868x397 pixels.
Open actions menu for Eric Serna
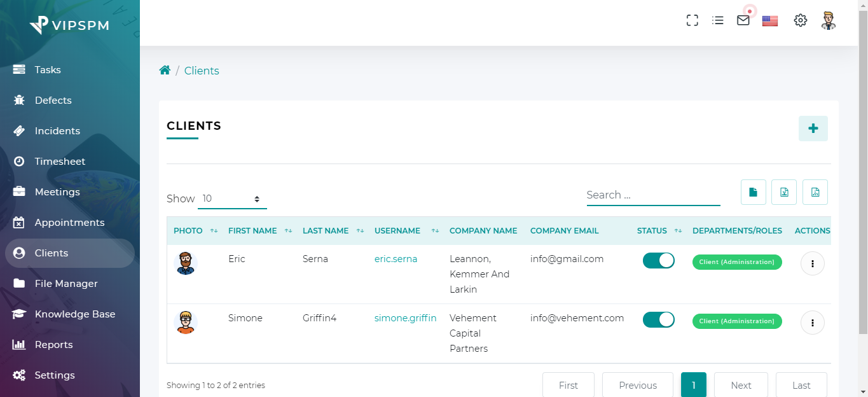(x=812, y=263)
